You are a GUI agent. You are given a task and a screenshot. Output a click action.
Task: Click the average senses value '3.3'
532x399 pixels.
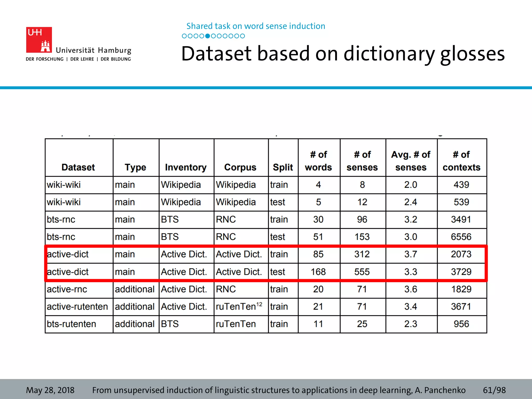point(411,272)
